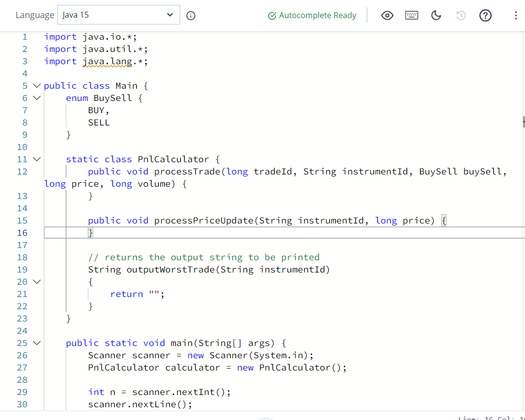The width and height of the screenshot is (525, 420).
Task: Open the three-dot overflow menu
Action: point(516,15)
